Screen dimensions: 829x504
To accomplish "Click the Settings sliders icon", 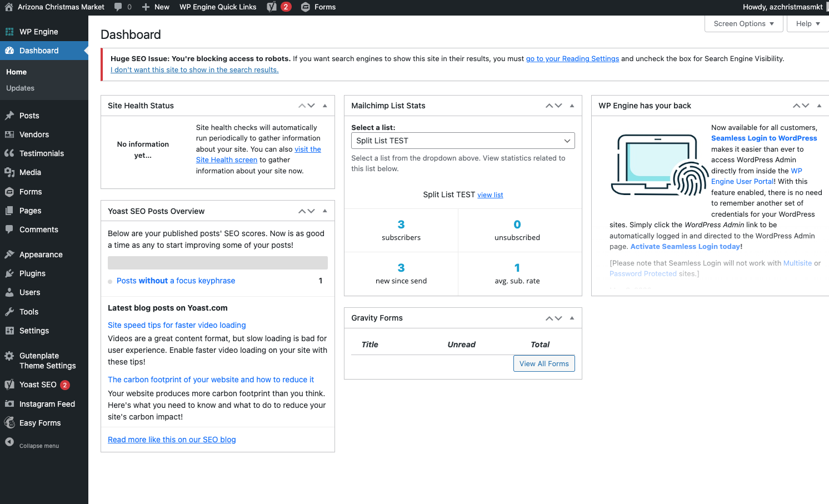I will [9, 331].
